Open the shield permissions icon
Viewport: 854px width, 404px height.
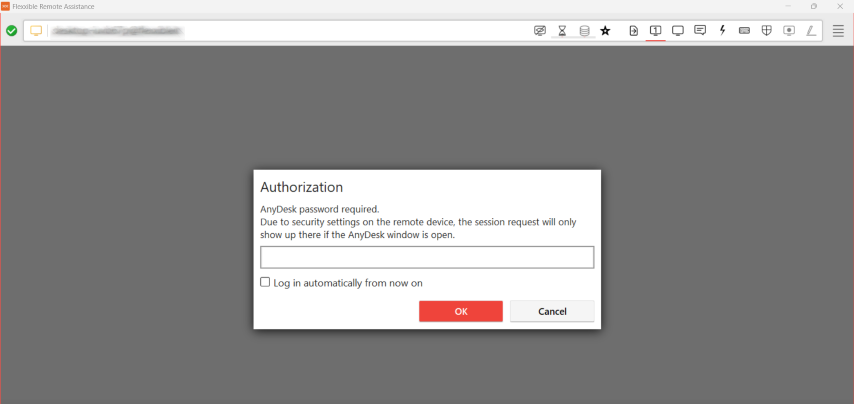point(767,30)
